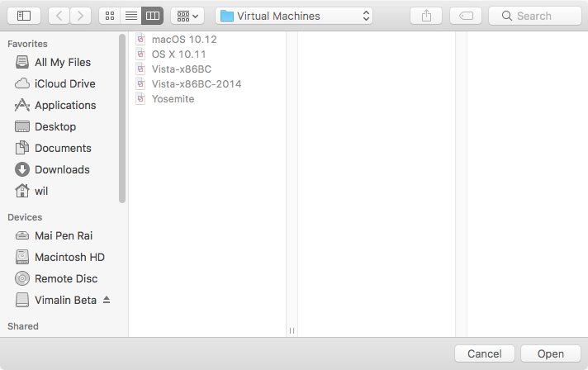Viewport: 588px width, 370px height.
Task: Open Downloads from the sidebar
Action: (x=63, y=169)
